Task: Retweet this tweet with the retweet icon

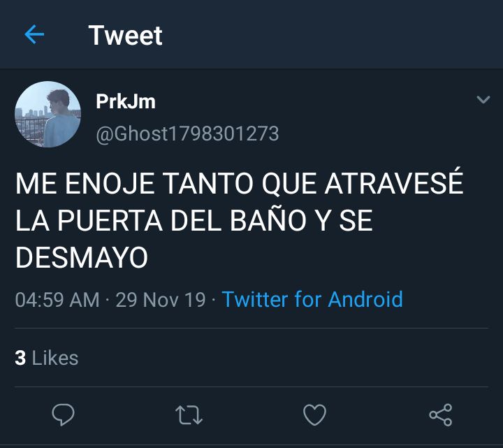Action: point(189,415)
